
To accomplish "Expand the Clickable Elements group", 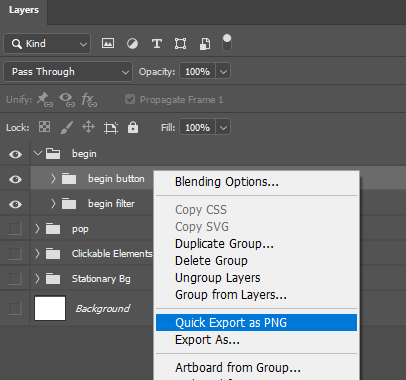I will pos(37,254).
